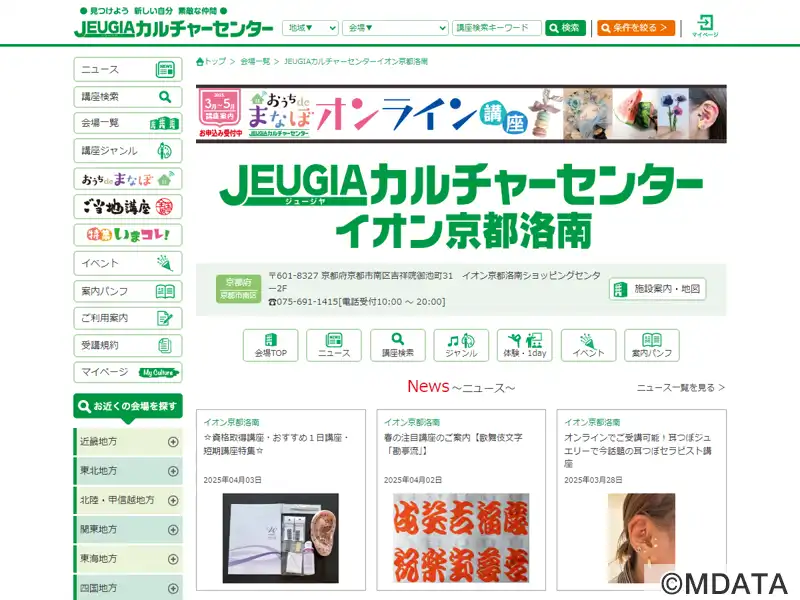
Task: Click the ニュース icon button below the address
Action: [x=334, y=345]
